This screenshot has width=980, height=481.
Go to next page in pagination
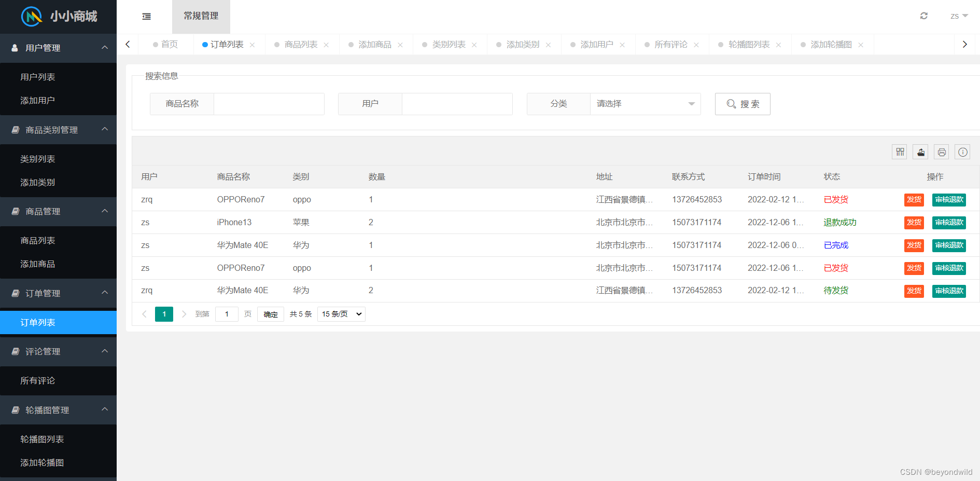(184, 314)
